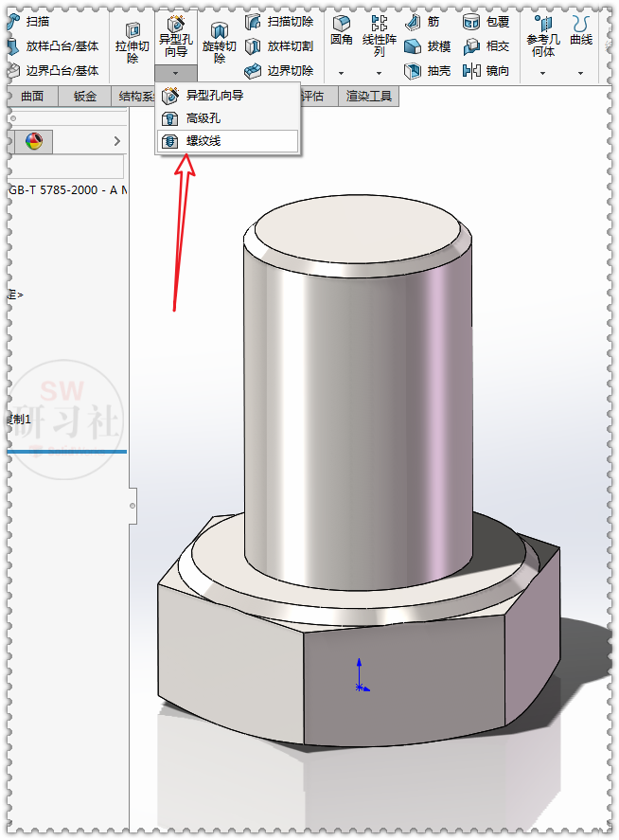Viewport: 619px width, 840px height.
Task: Activate the Extruded Cut (拉伸切除) tool
Action: (133, 44)
